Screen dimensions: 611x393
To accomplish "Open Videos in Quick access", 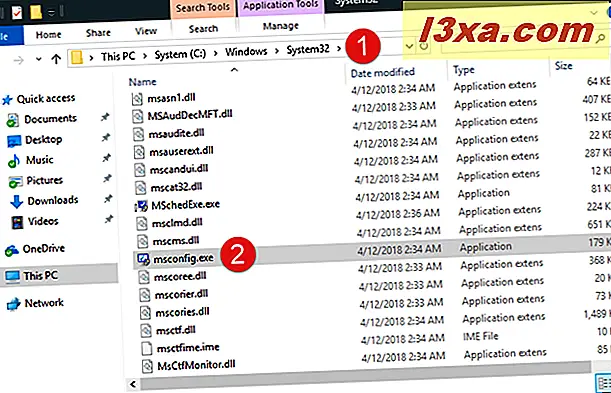I will point(43,221).
